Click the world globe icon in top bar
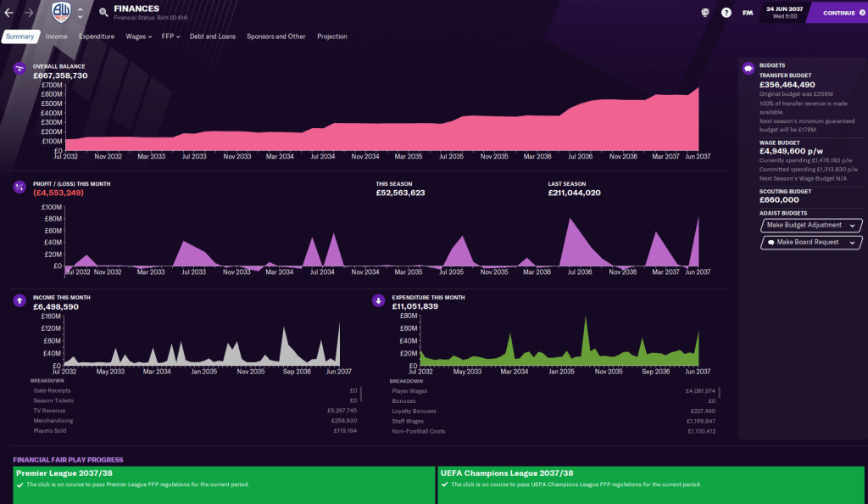The width and height of the screenshot is (868, 504). [704, 13]
